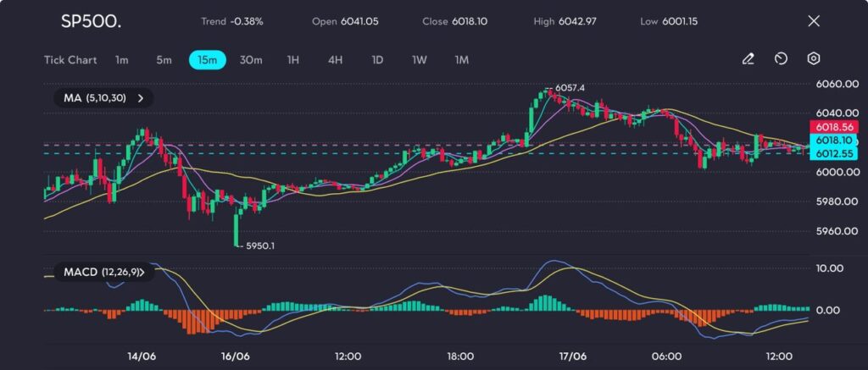Choose the 1D timeframe tab

[378, 60]
